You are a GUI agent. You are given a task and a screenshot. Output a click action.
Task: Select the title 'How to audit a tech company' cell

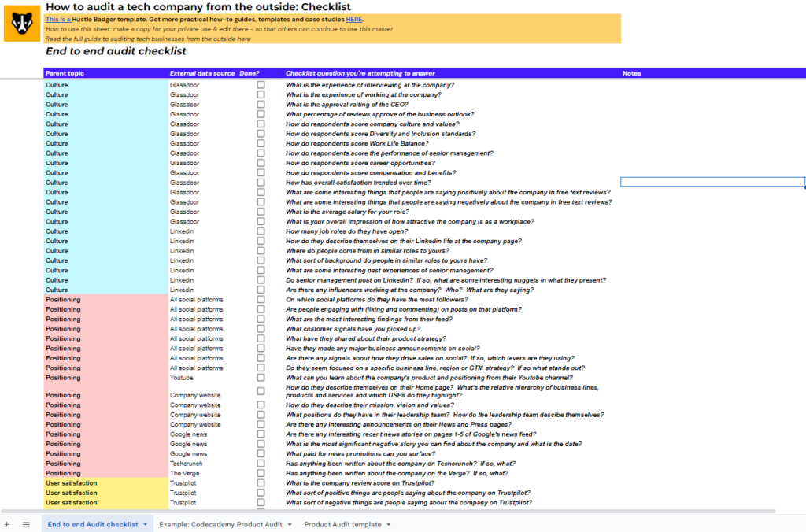tap(198, 6)
